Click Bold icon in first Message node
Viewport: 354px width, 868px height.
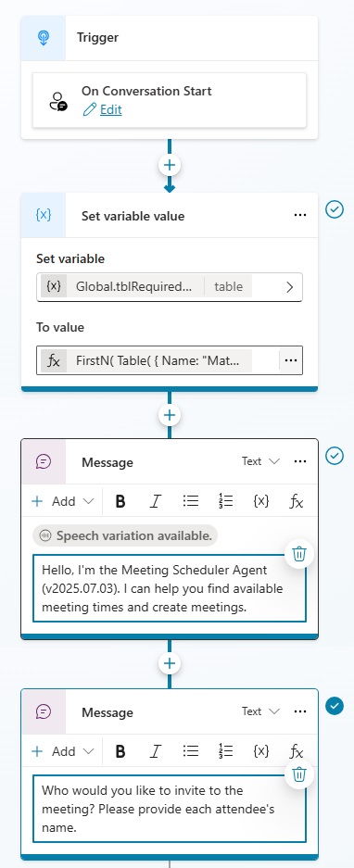click(x=120, y=501)
